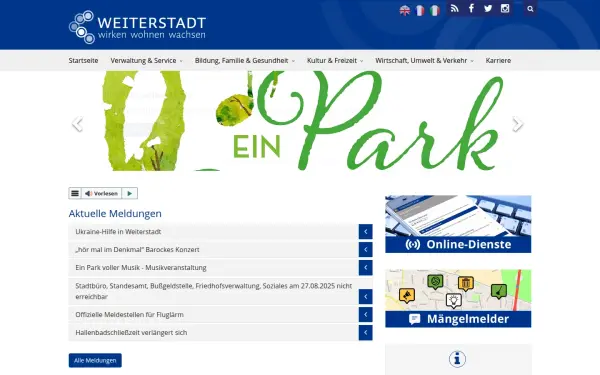This screenshot has height=375, width=600.
Task: Open Offizielle Meldestellen für Fluglärm title
Action: point(129,315)
